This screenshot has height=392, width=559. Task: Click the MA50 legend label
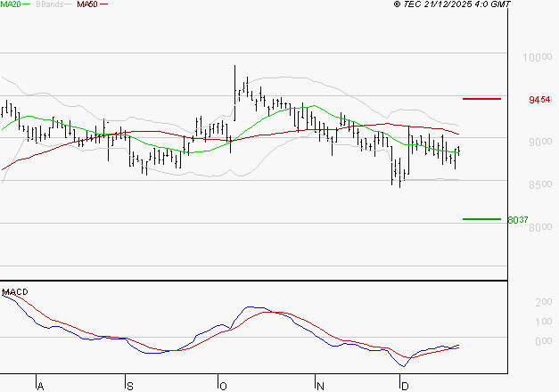click(x=87, y=4)
